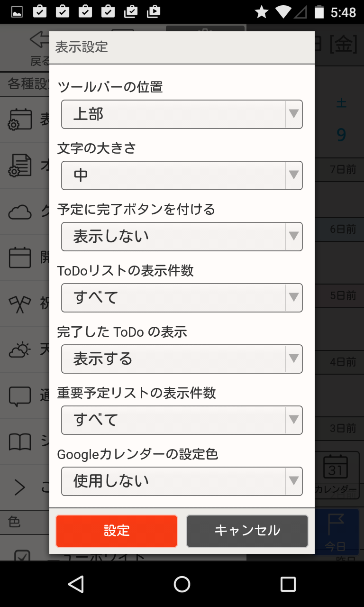Tap the Android back navigation icon

click(x=76, y=584)
